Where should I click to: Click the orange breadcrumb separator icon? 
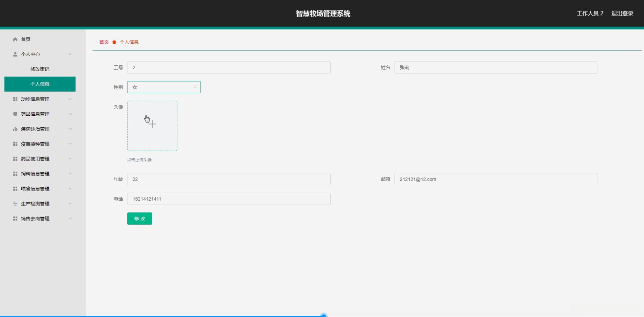coord(114,42)
